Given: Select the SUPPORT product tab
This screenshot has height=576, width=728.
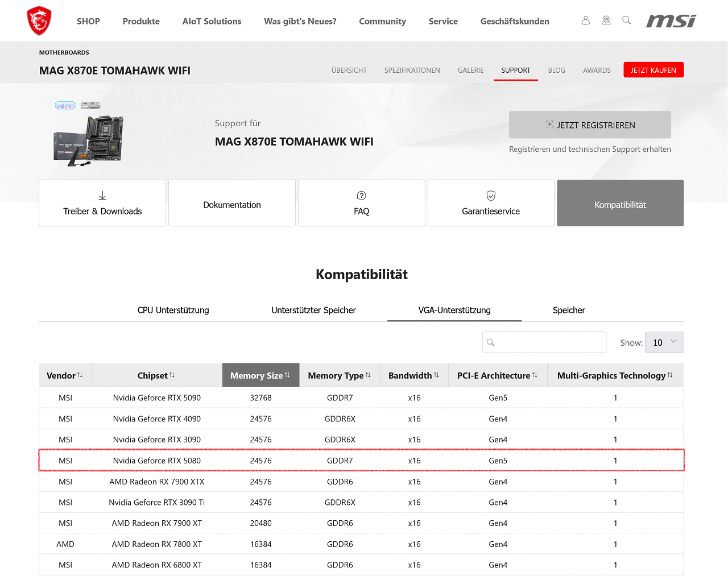Looking at the screenshot, I should (x=516, y=71).
